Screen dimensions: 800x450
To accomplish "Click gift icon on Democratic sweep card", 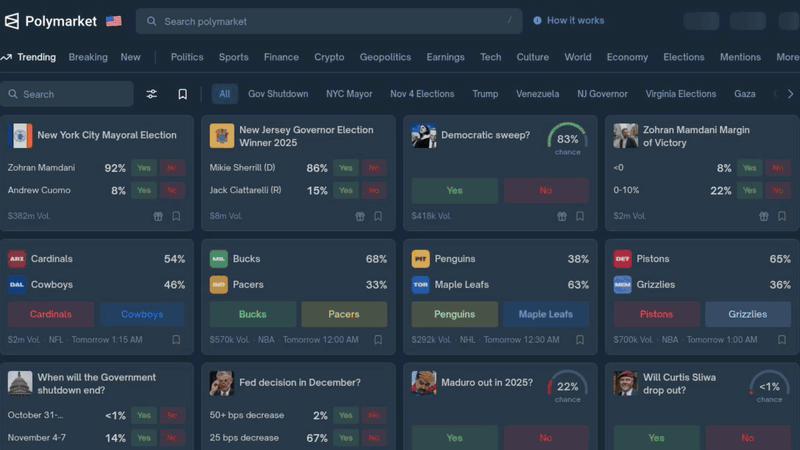I will click(x=562, y=216).
